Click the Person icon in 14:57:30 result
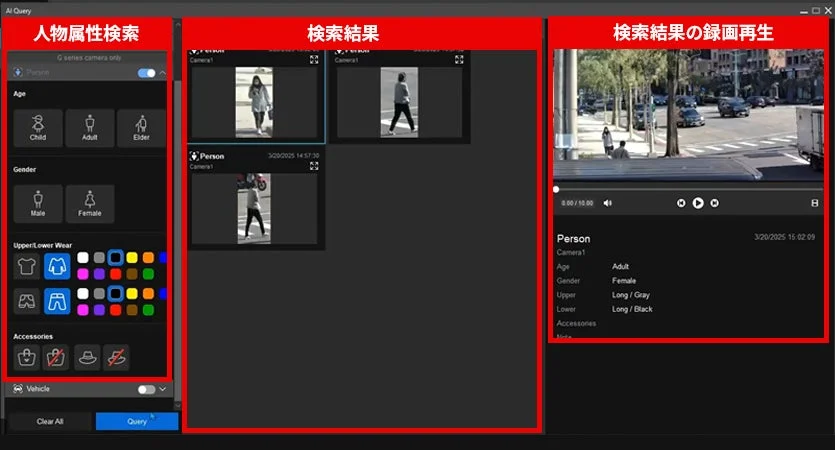The height and width of the screenshot is (450, 835). click(x=194, y=156)
